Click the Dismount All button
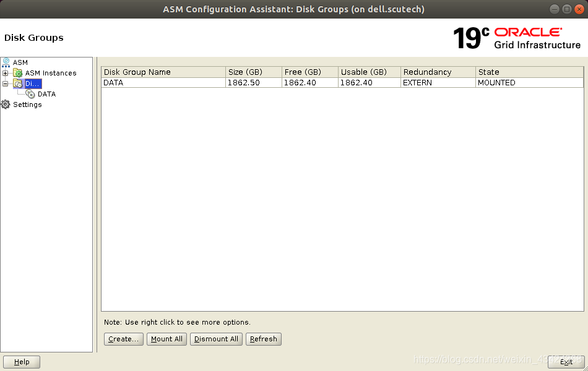588x371 pixels. 217,339
